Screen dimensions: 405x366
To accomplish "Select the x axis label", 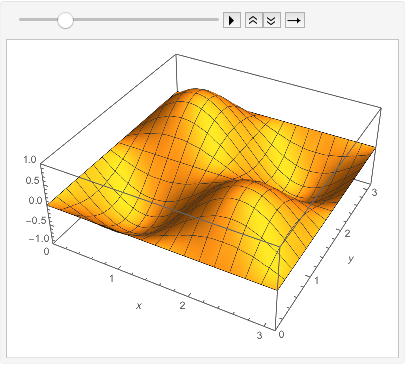I will [x=139, y=305].
